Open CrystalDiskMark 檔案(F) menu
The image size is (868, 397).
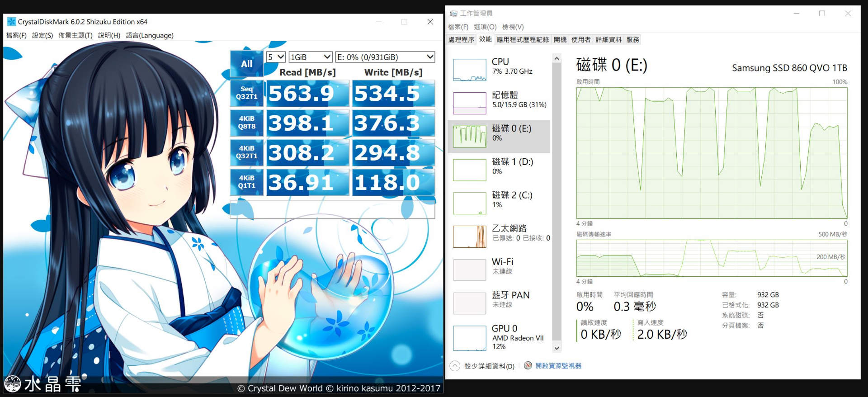(16, 35)
